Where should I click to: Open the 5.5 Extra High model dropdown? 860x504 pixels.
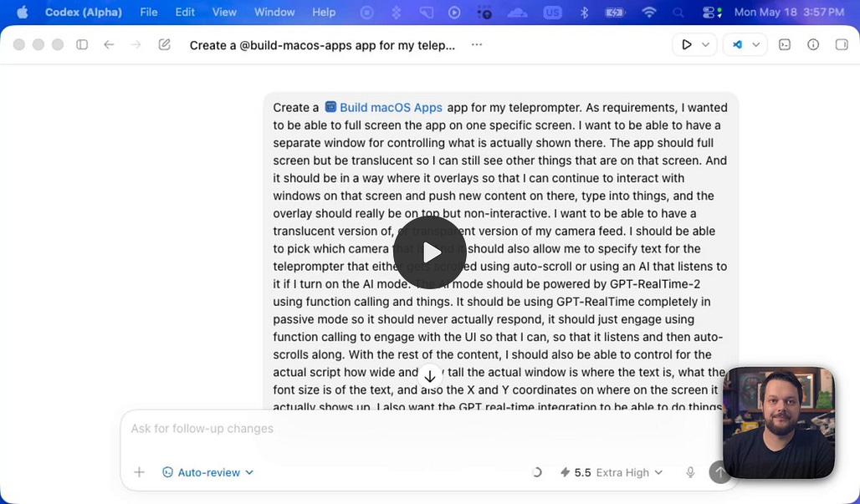(612, 472)
